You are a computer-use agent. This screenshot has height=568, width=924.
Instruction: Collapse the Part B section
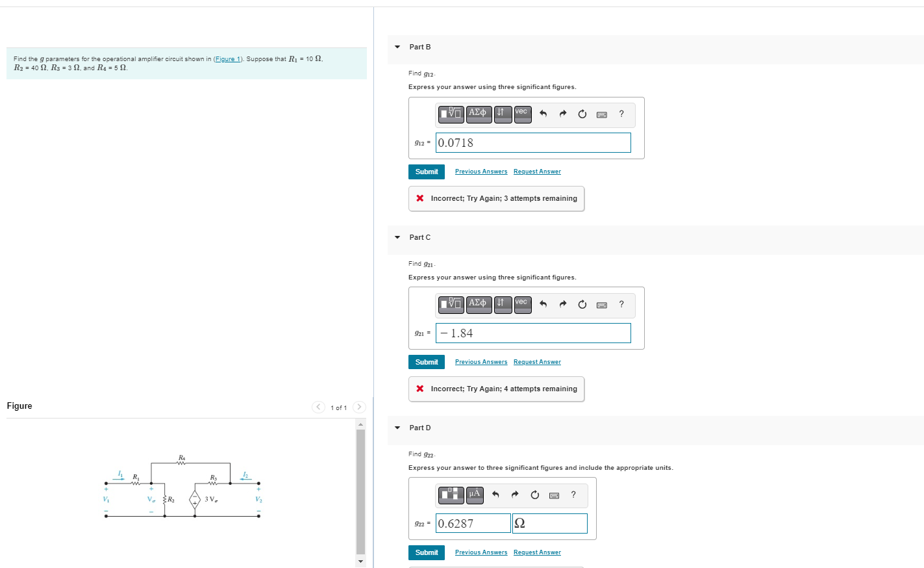(x=397, y=47)
